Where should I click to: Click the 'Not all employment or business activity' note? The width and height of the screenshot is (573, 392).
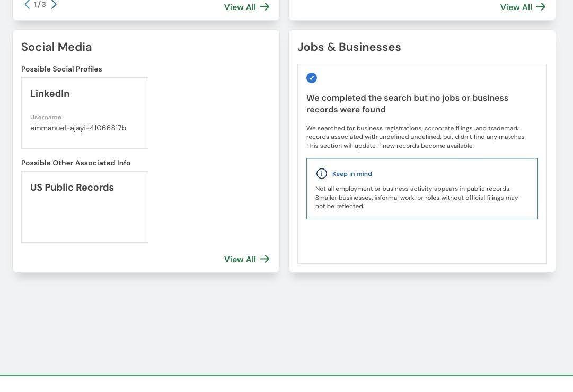click(417, 197)
